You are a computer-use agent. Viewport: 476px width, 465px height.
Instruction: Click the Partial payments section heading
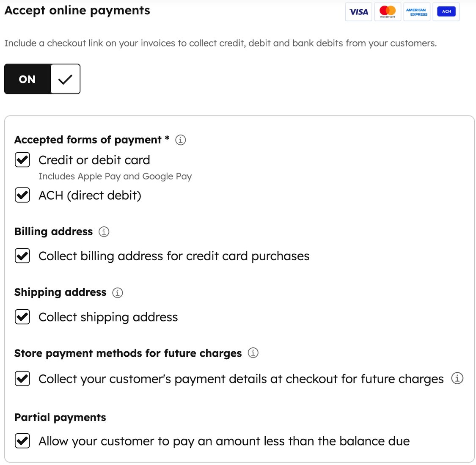(x=60, y=417)
